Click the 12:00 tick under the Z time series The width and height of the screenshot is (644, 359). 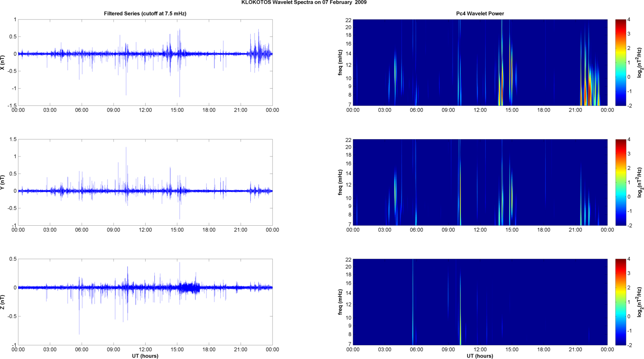click(145, 350)
